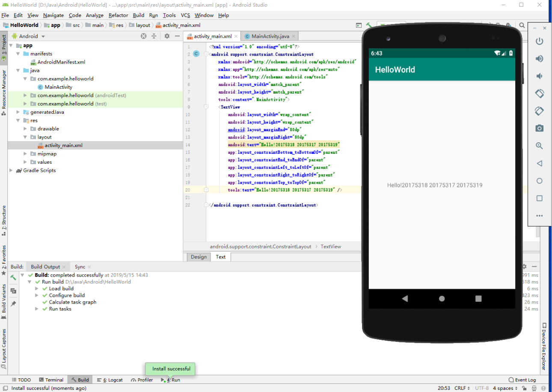Expand com.example.helloworld (androidTest) package
The height and width of the screenshot is (392, 552).
(x=25, y=95)
